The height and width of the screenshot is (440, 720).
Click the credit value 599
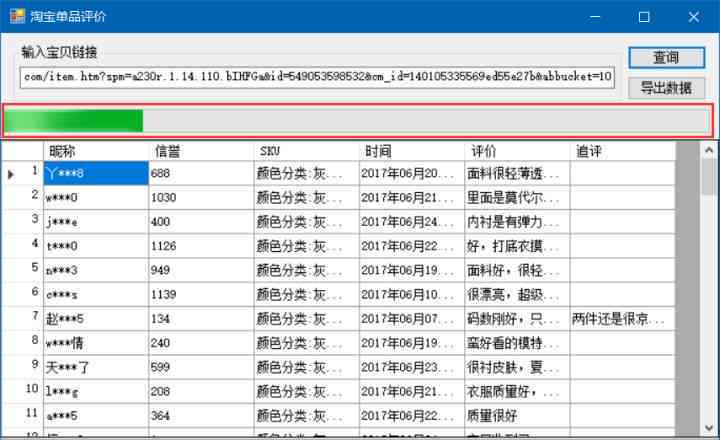[201, 367]
